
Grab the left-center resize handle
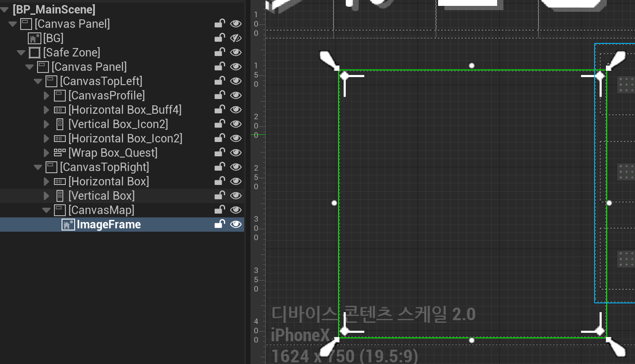point(334,203)
